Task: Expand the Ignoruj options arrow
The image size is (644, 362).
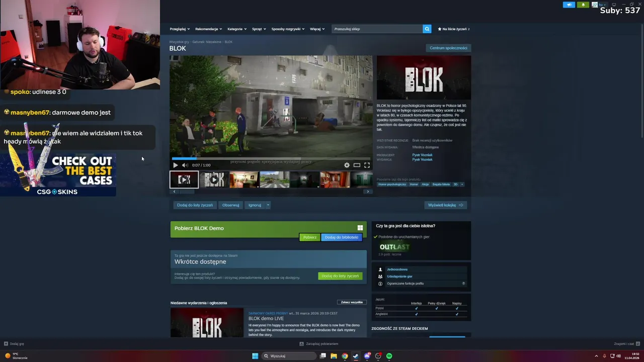Action: click(x=268, y=205)
